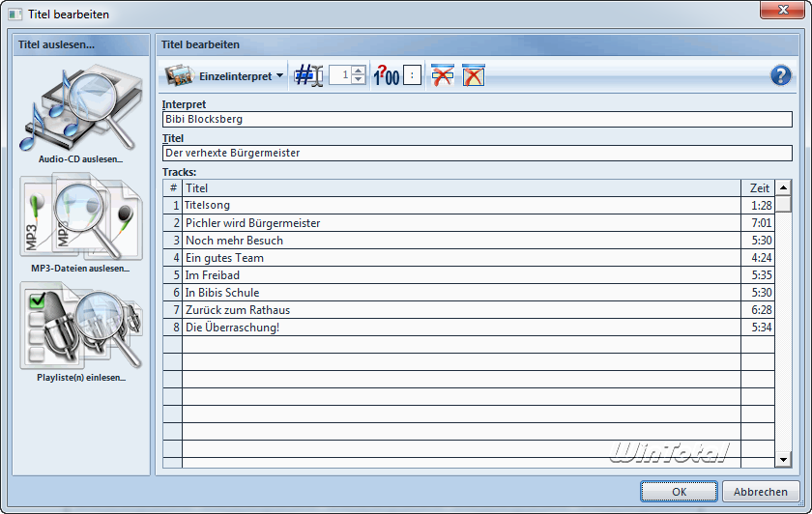Select track Zurück zum Rathaus
This screenshot has height=514, width=812.
point(461,310)
